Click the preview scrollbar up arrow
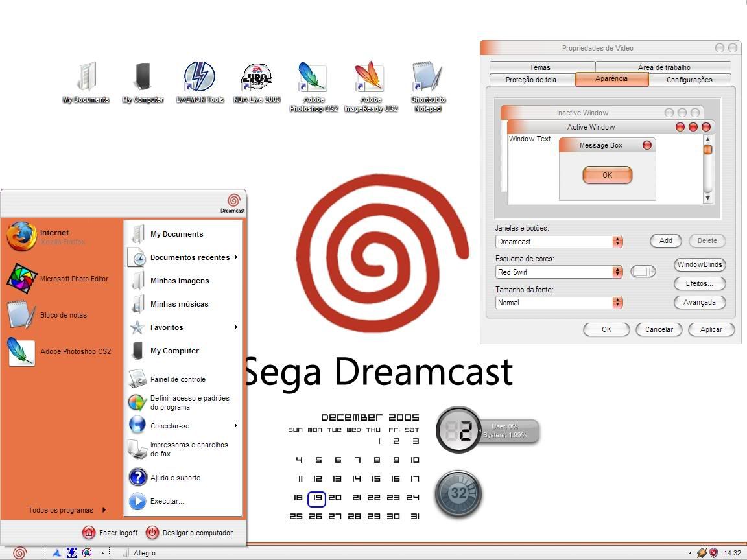Image resolution: width=747 pixels, height=560 pixels. pyautogui.click(x=708, y=139)
